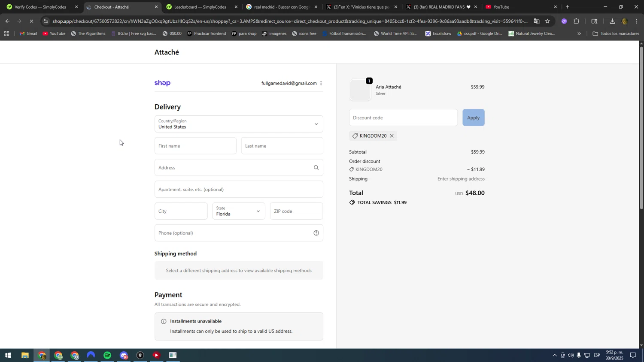This screenshot has width=644, height=362.
Task: View site information for shop.app
Action: point(46,21)
